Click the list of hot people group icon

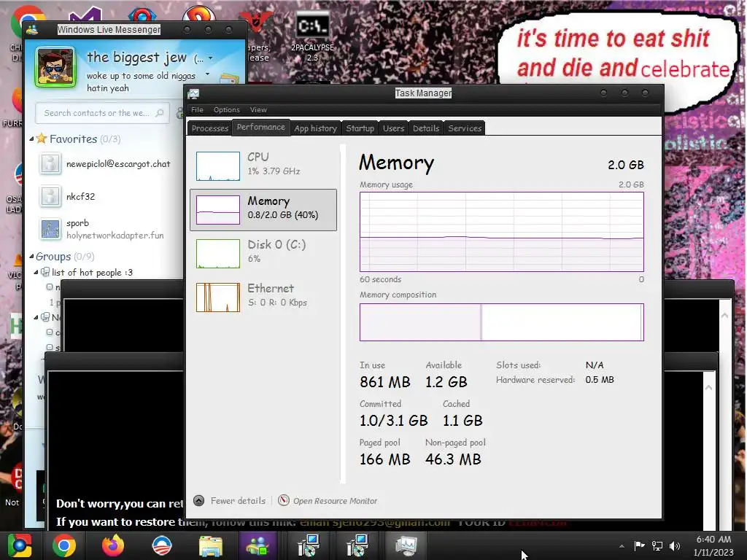45,272
